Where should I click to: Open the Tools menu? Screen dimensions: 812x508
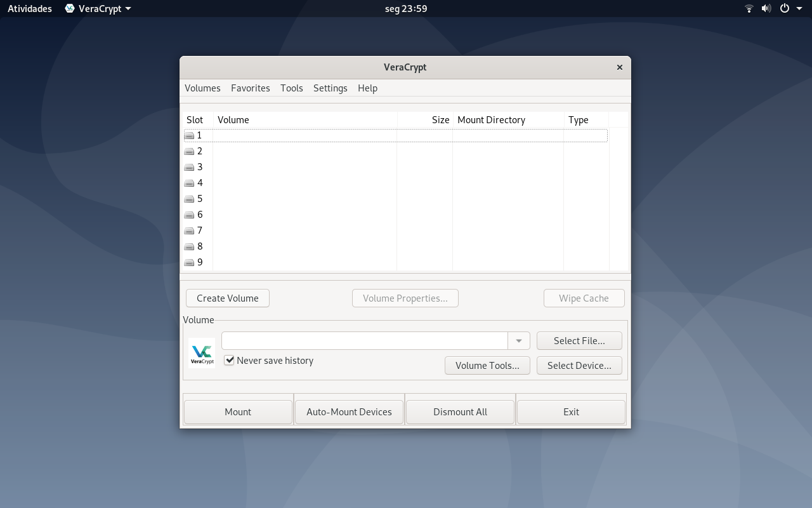coord(292,88)
